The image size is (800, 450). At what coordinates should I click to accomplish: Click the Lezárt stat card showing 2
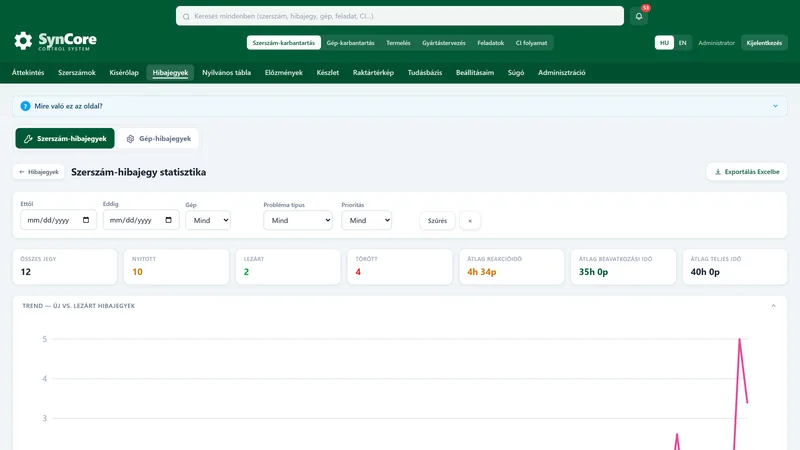coord(288,267)
